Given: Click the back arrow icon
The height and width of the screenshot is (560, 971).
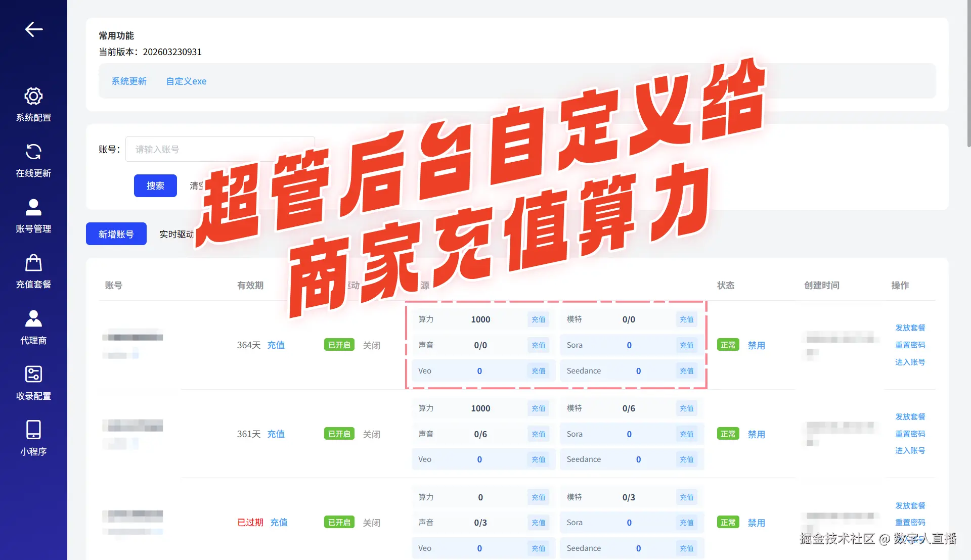Looking at the screenshot, I should (x=33, y=29).
